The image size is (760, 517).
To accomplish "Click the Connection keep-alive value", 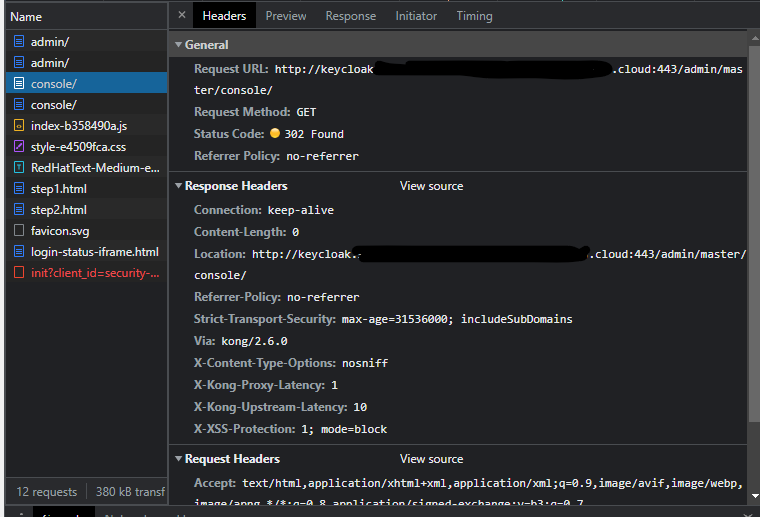I will click(301, 210).
